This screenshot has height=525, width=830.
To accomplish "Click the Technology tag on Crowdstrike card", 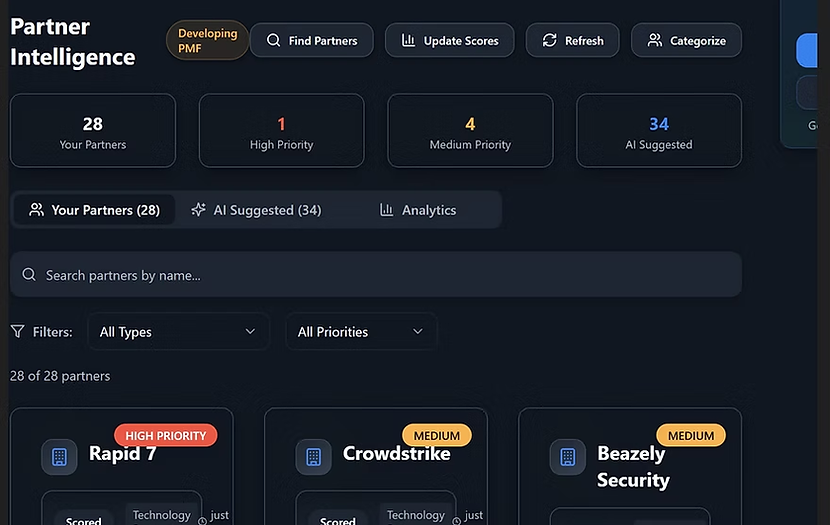I will click(416, 515).
